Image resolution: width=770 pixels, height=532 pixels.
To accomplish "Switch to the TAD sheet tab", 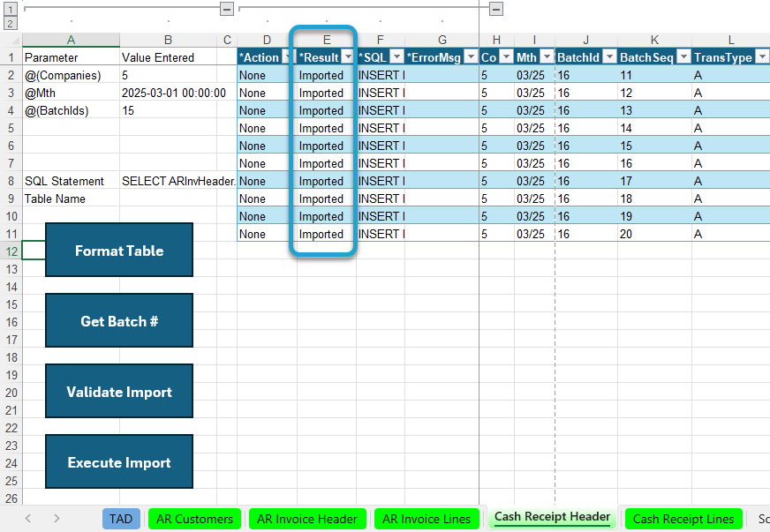I will (121, 519).
